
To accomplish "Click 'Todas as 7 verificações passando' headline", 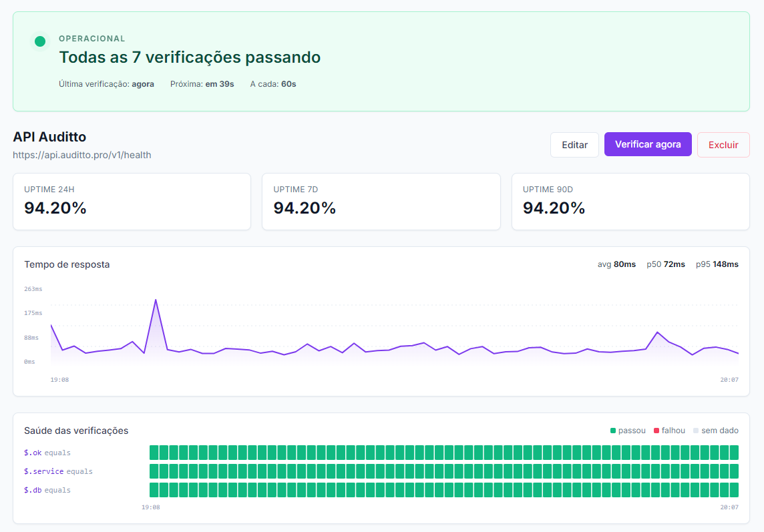I will click(190, 57).
